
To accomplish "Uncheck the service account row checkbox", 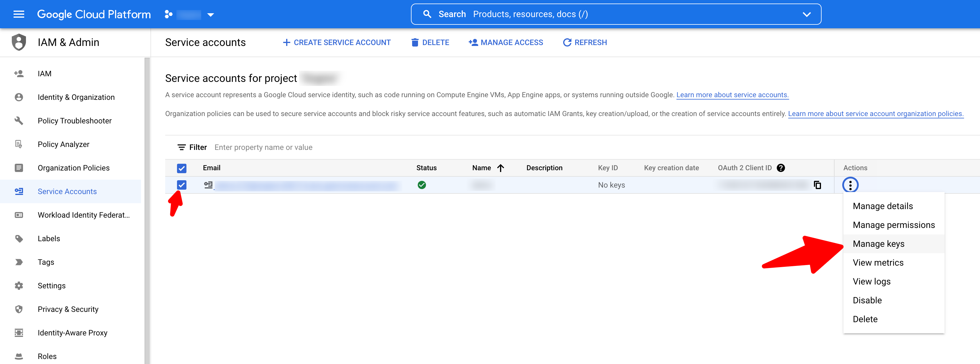I will (x=181, y=185).
